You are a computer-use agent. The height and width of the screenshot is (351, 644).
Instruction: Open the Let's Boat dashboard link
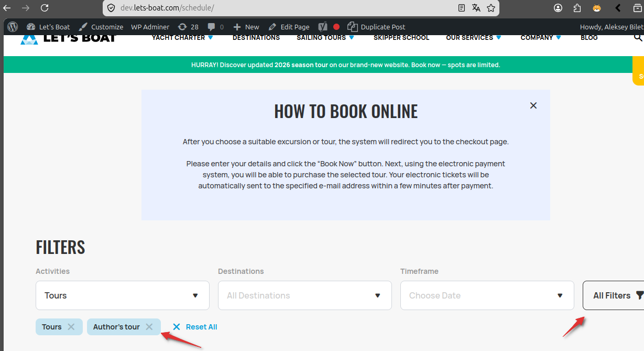tap(48, 27)
